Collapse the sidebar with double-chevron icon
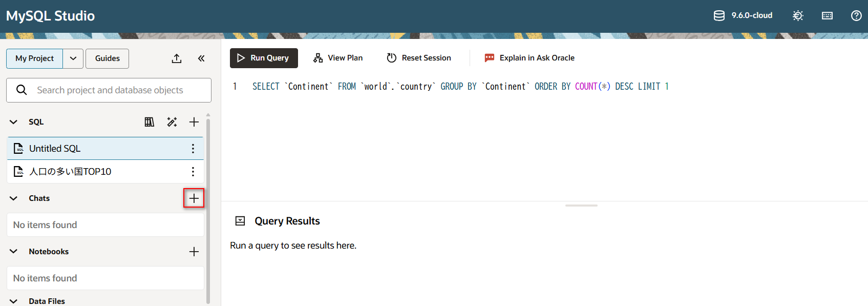 point(201,58)
